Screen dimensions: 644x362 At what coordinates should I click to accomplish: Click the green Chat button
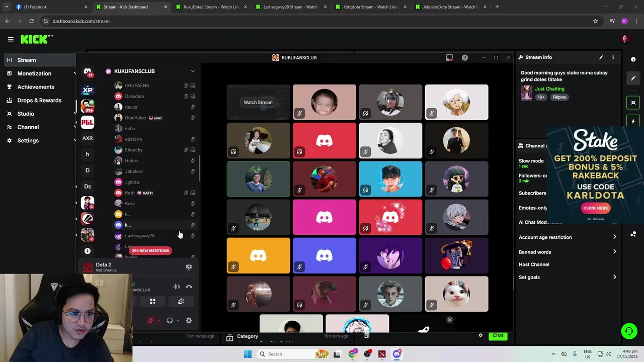click(498, 335)
